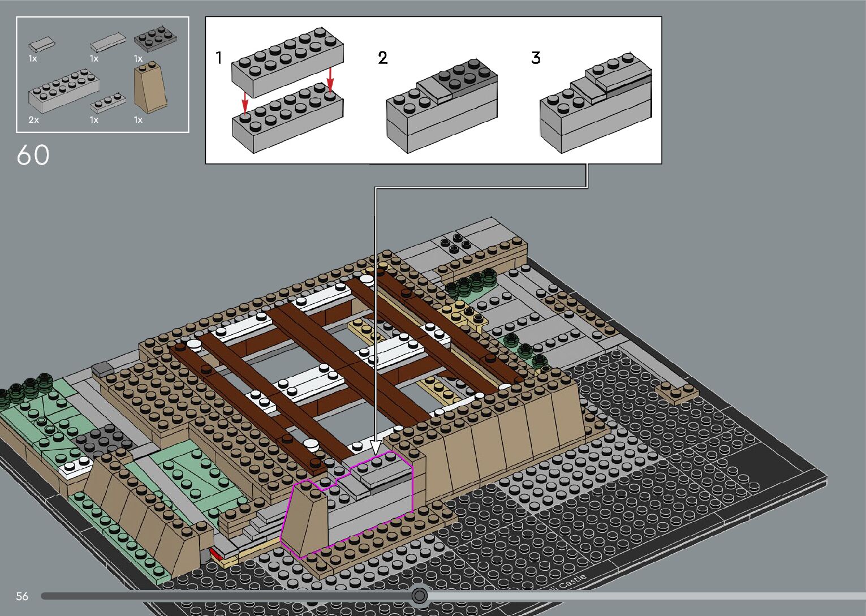This screenshot has height=616, width=866.
Task: Open sub-step 1 brick stacking illustration
Action: pos(287,92)
